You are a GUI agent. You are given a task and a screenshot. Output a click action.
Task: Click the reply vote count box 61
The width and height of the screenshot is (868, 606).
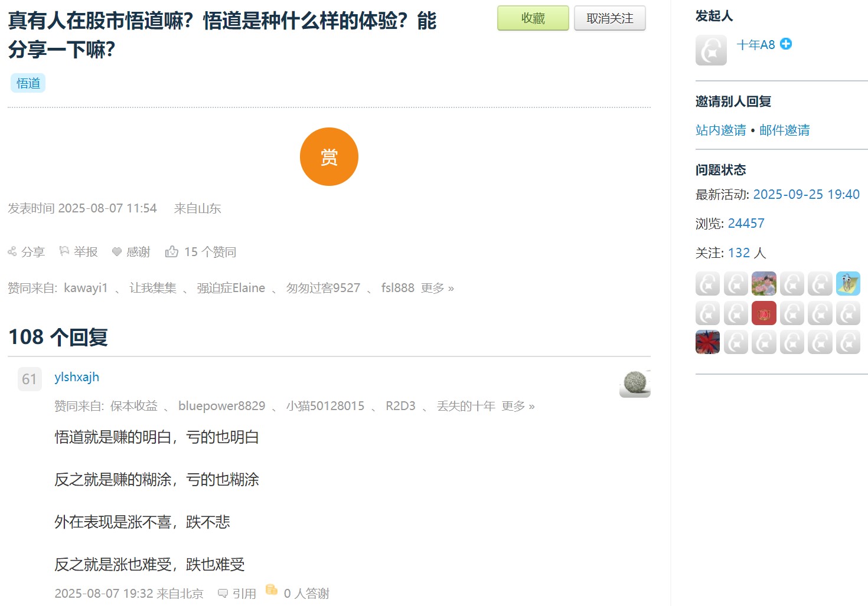click(x=30, y=379)
